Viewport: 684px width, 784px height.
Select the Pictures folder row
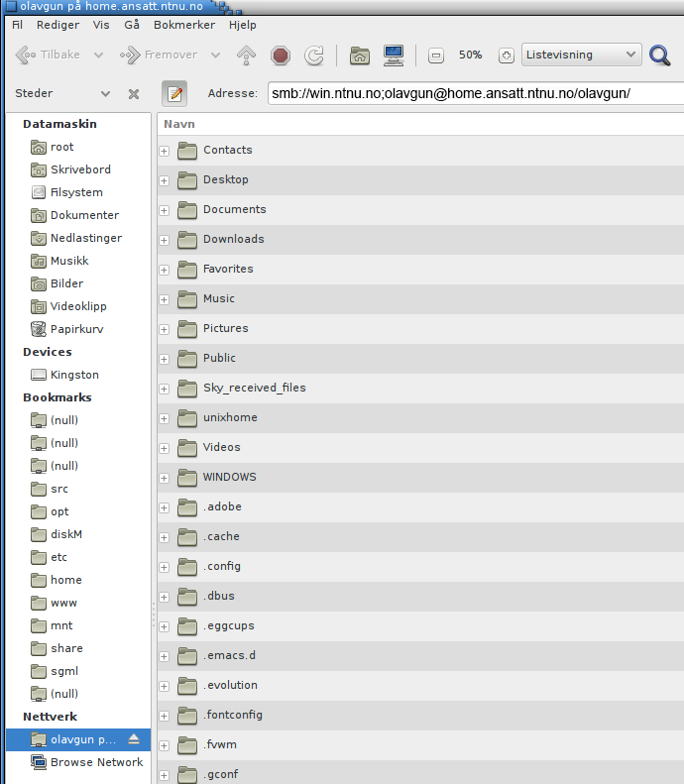pos(420,329)
